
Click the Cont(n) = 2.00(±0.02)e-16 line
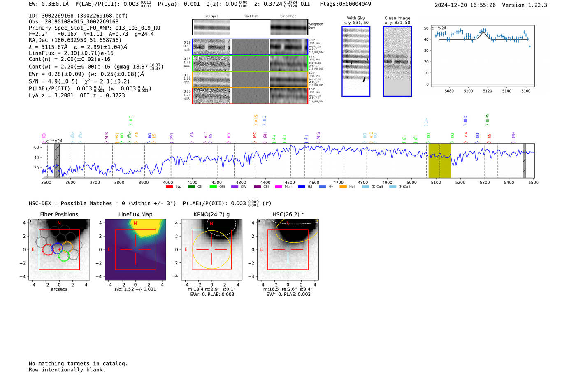point(70,59)
